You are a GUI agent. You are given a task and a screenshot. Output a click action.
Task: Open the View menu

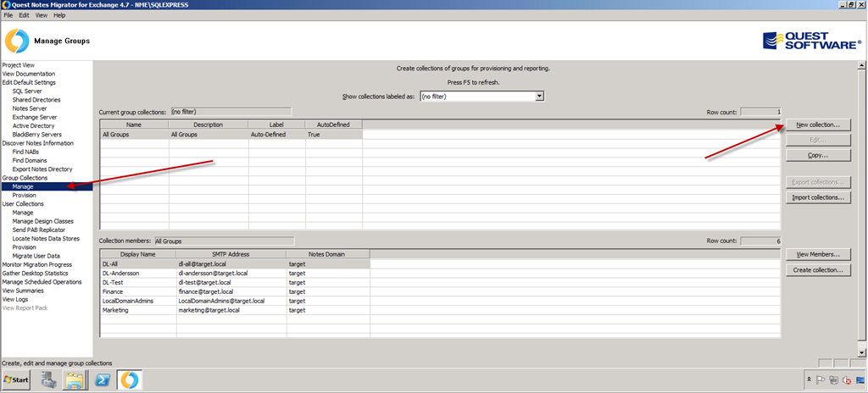(42, 15)
